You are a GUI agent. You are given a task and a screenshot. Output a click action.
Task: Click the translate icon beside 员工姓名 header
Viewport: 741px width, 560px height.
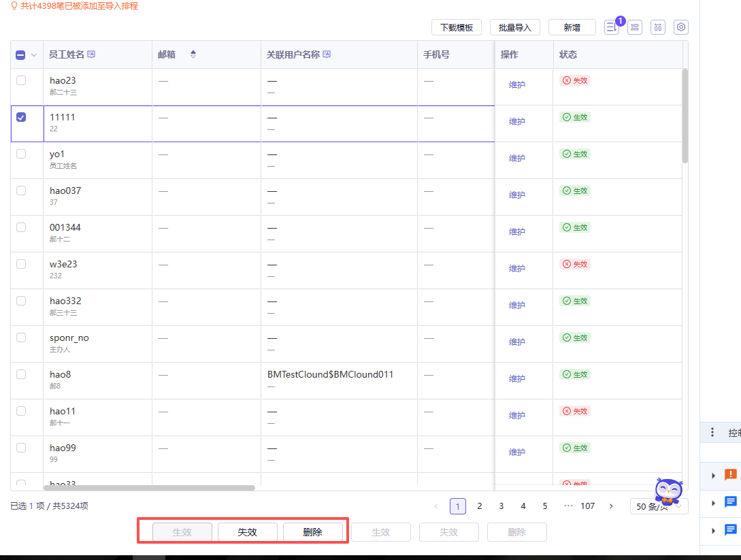pos(92,54)
